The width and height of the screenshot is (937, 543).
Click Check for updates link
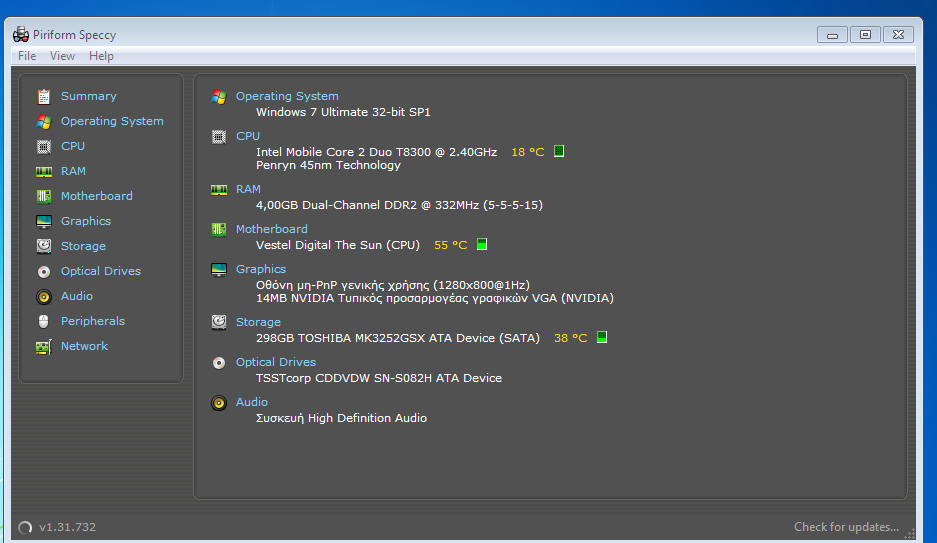846,527
